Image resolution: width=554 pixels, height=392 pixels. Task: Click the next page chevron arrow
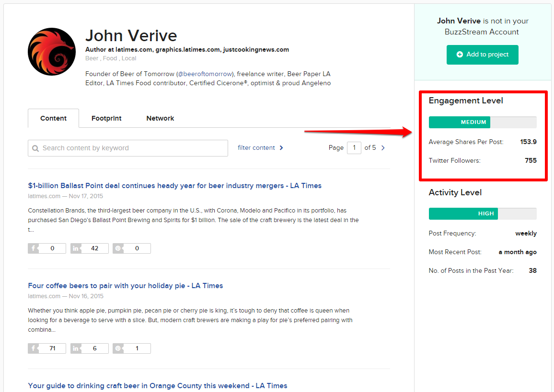pyautogui.click(x=382, y=147)
